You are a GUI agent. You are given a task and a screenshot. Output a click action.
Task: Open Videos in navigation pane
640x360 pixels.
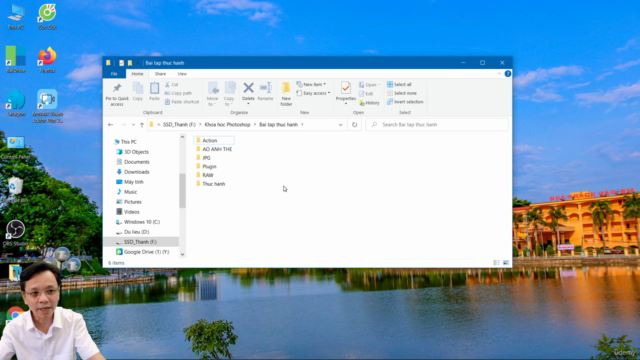pyautogui.click(x=128, y=212)
